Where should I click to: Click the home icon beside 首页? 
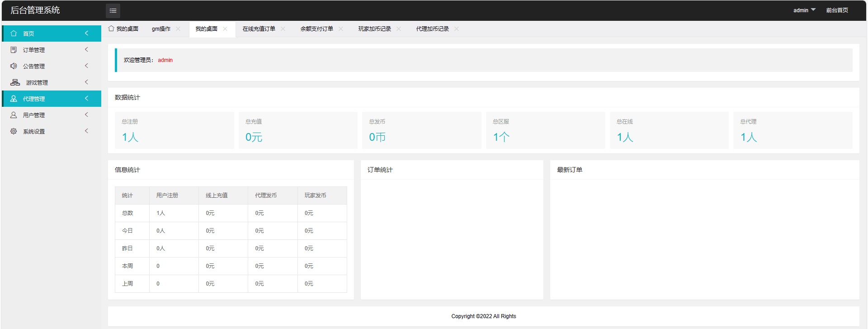point(14,33)
